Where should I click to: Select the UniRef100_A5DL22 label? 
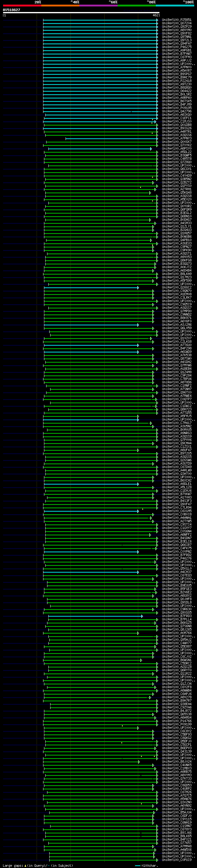176,152
